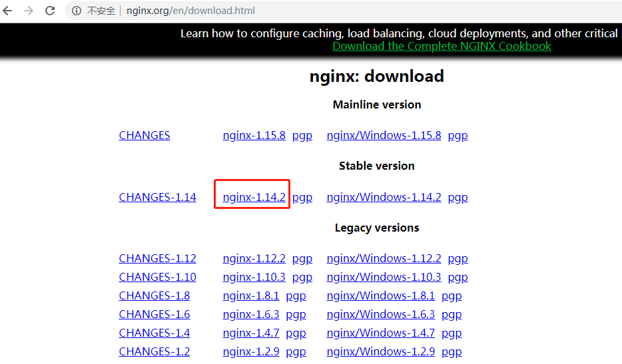Open CHANGES-1.10 link
622x364 pixels.
tap(157, 277)
